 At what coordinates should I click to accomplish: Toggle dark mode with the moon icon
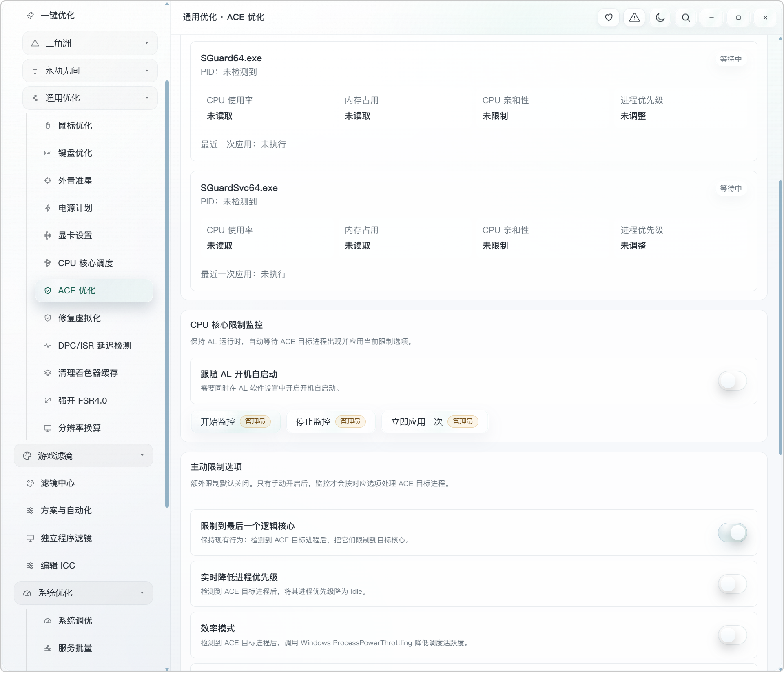(660, 18)
